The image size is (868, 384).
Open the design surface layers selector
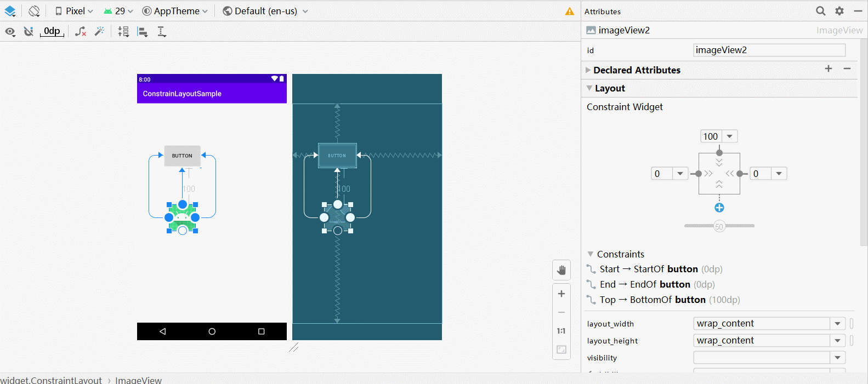[x=10, y=11]
